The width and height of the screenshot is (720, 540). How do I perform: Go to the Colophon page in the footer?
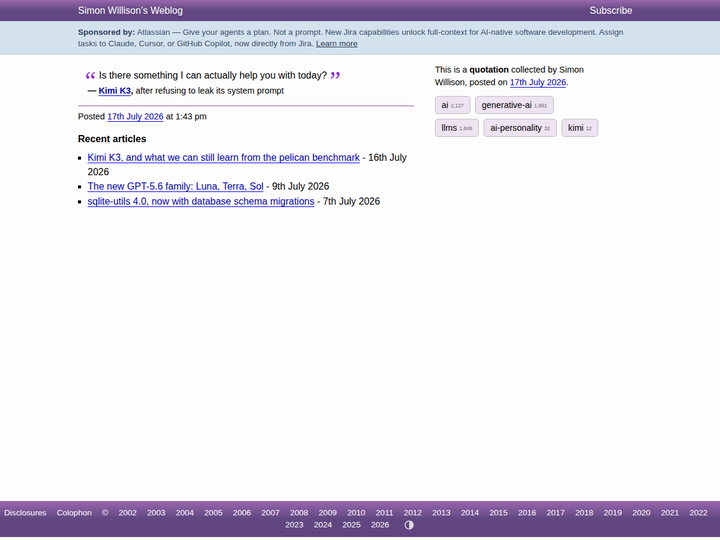click(x=74, y=513)
